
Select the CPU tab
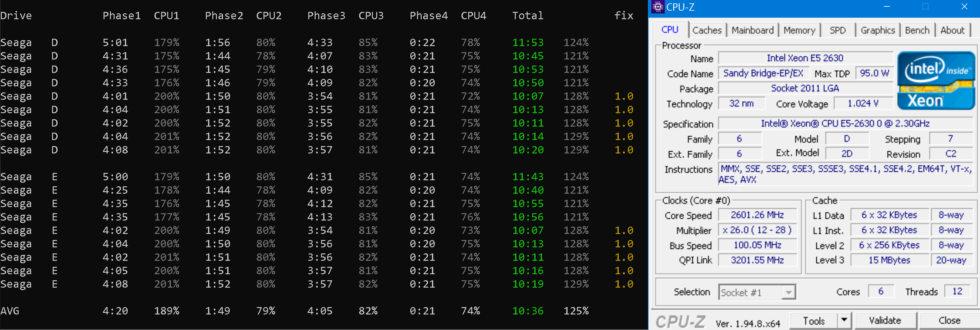click(x=670, y=29)
